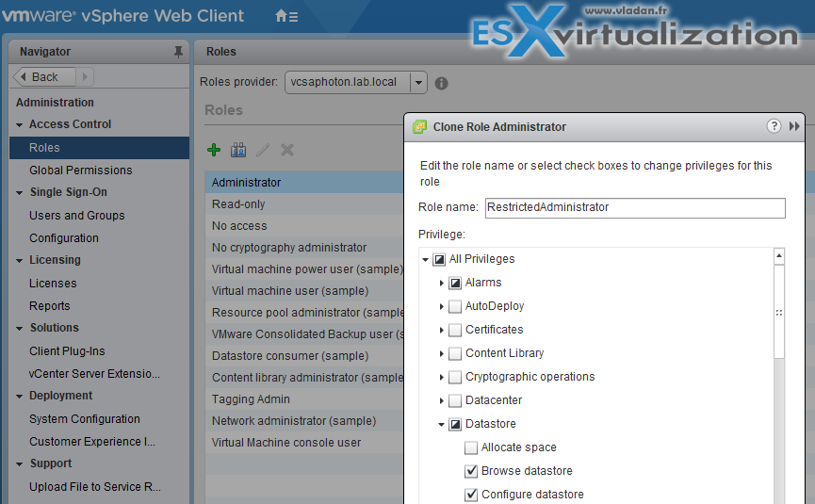Select Roles in the Navigator
815x504 pixels.
pyautogui.click(x=99, y=148)
